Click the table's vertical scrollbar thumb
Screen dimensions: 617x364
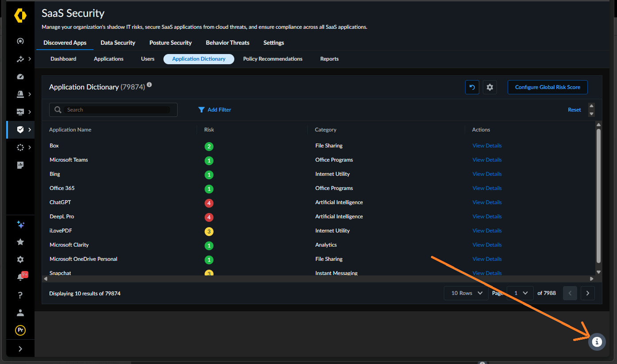pyautogui.click(x=599, y=195)
